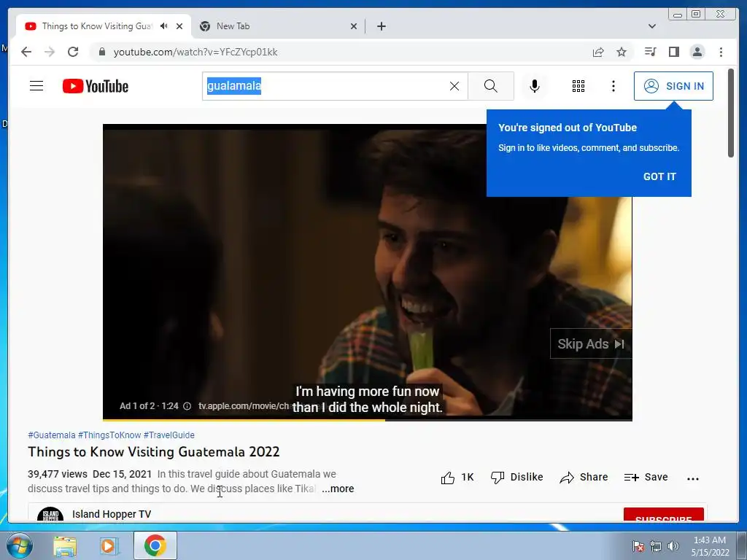Open YouTube settings three-dot menu
The image size is (747, 560).
tap(613, 86)
